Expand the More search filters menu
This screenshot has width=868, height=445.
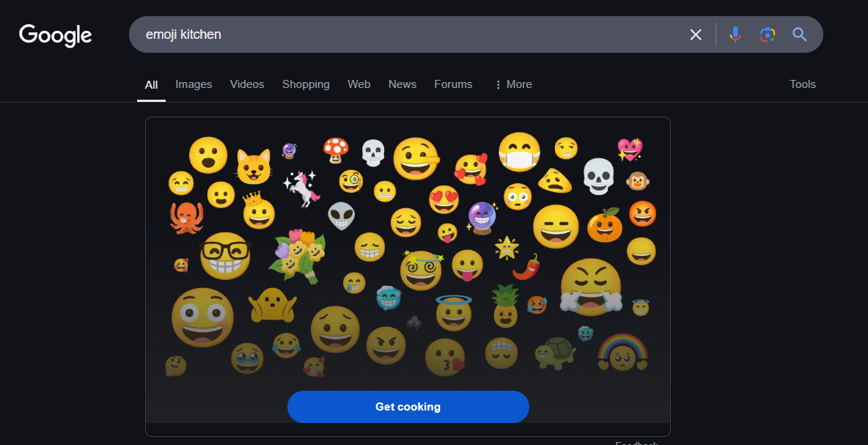513,84
